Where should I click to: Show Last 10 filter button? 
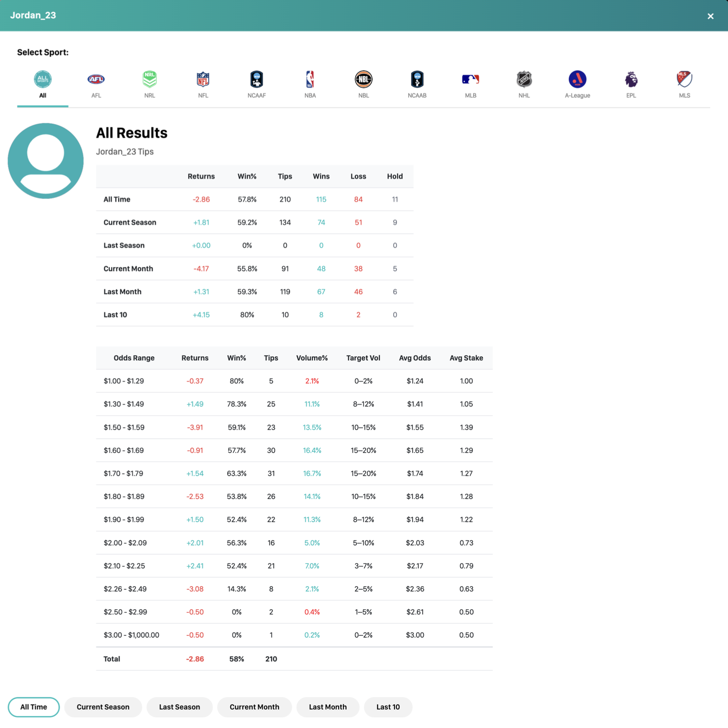(x=388, y=707)
